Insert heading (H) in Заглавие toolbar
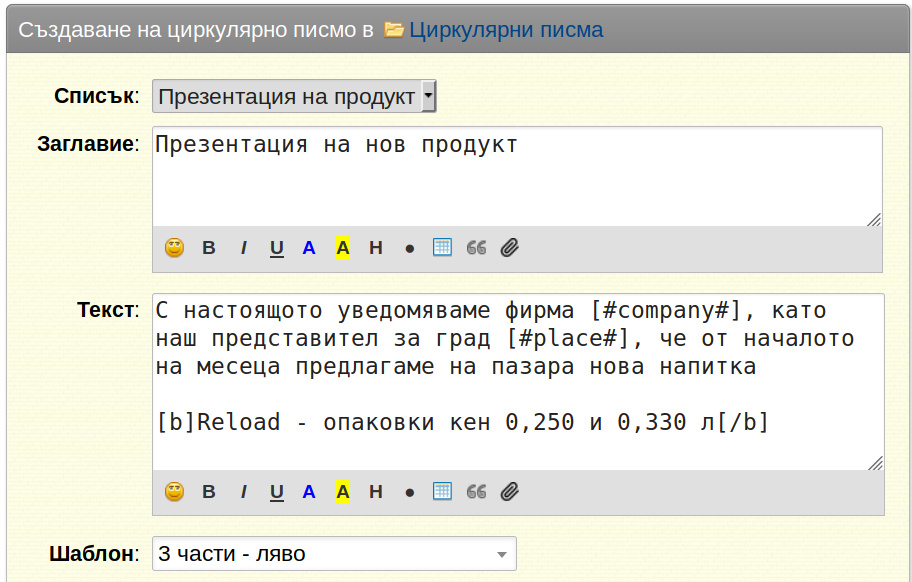912x582 pixels. (376, 248)
